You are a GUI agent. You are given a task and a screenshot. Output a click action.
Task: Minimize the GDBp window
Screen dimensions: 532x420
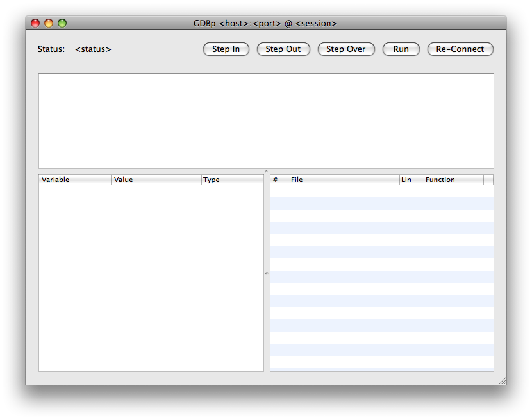click(x=49, y=23)
